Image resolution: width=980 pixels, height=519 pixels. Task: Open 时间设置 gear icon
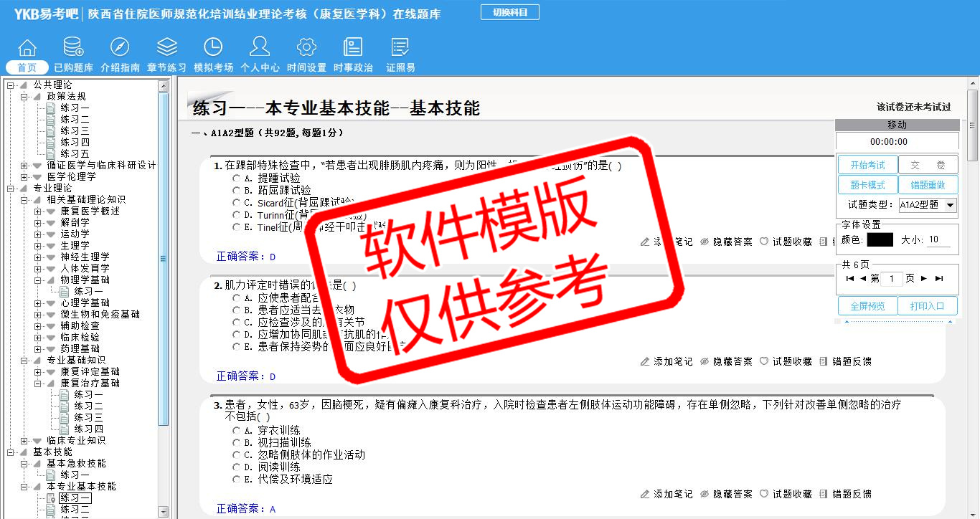click(306, 48)
